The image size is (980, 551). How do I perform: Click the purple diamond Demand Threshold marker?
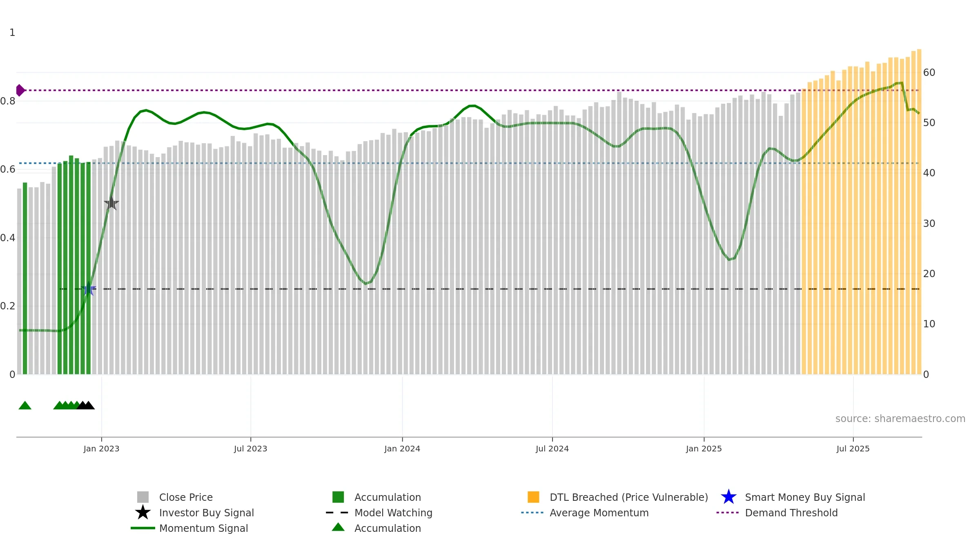click(x=20, y=90)
